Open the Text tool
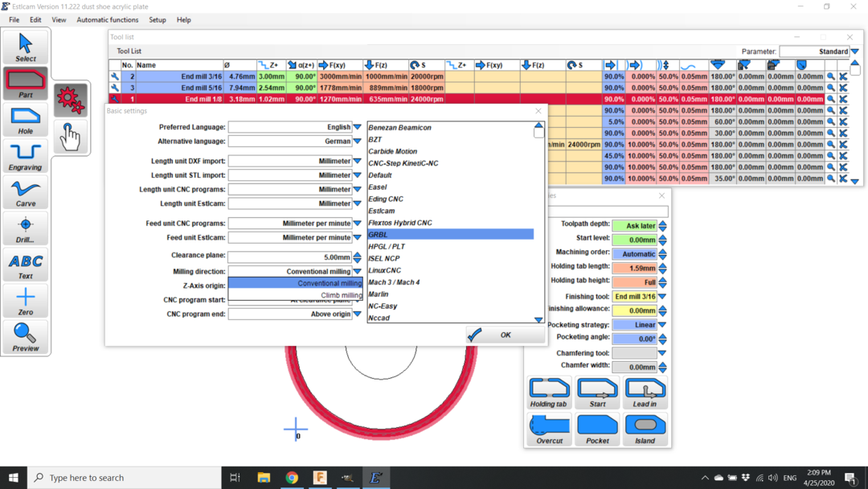 point(26,265)
